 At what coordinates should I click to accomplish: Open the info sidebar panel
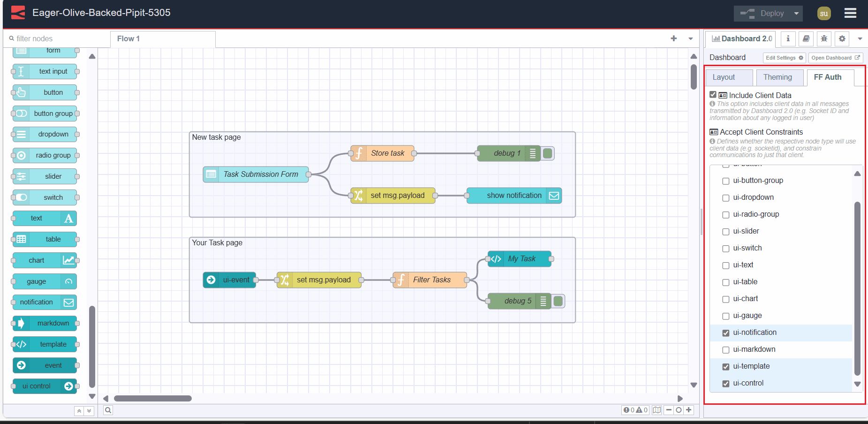click(788, 38)
